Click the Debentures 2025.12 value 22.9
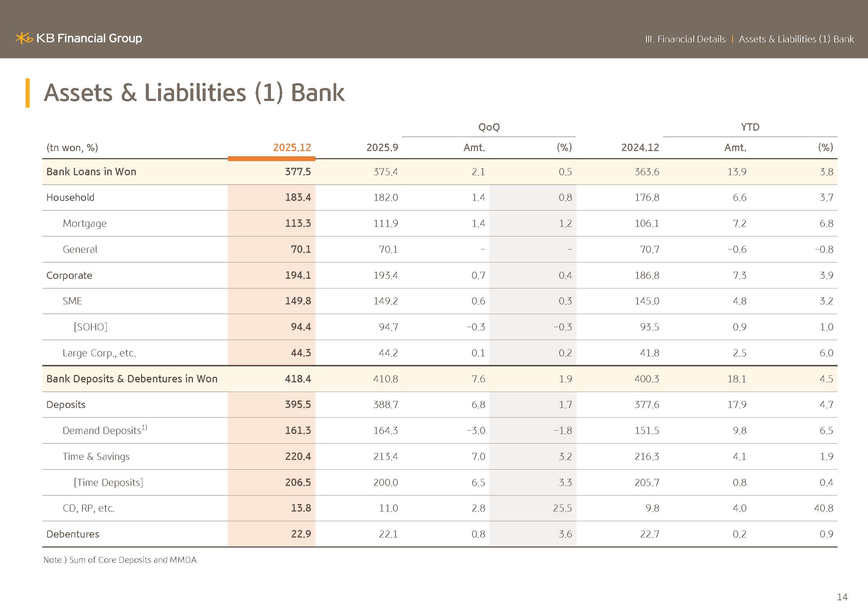 click(x=301, y=534)
